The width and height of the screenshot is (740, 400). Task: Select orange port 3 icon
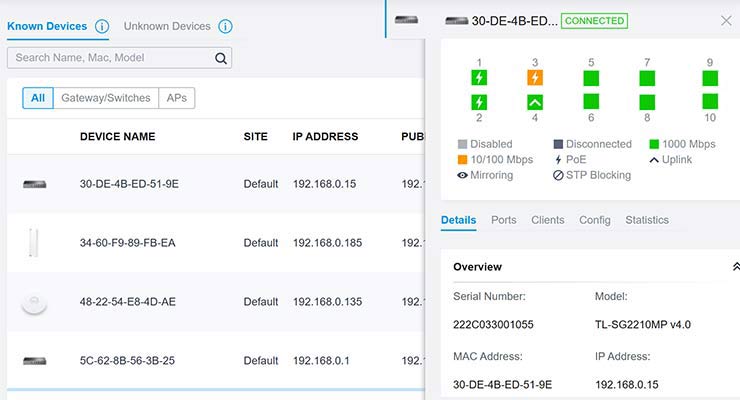tap(535, 78)
